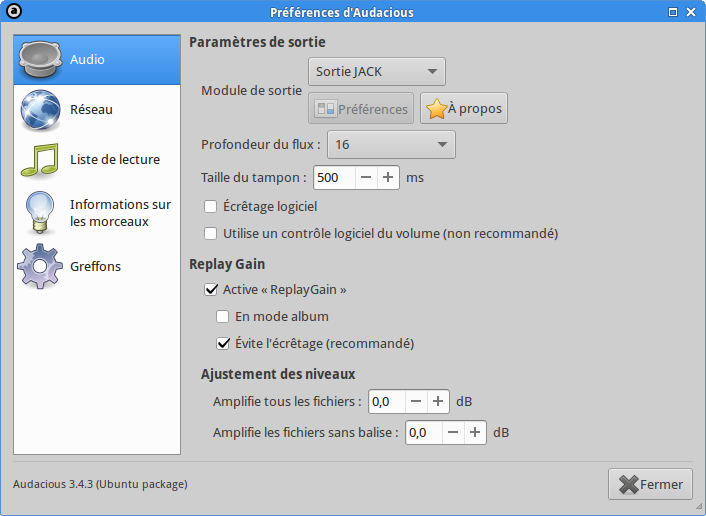Image resolution: width=706 pixels, height=516 pixels.
Task: Toggle Évite l'écrêtage (recommandé) checkbox
Action: [x=223, y=343]
